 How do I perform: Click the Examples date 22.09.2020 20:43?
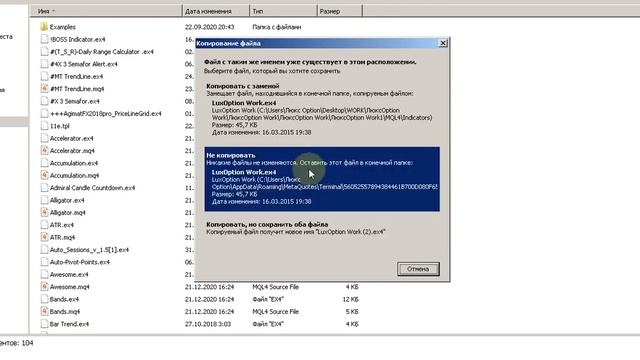tap(209, 27)
